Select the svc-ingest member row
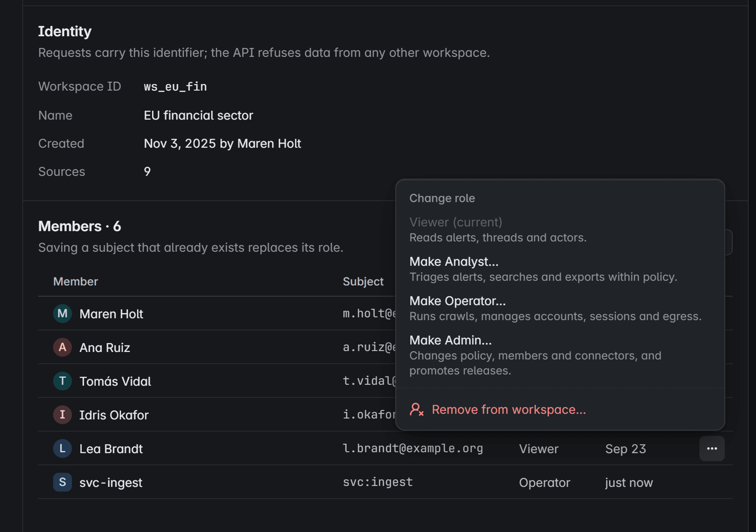The image size is (756, 532). click(x=385, y=482)
